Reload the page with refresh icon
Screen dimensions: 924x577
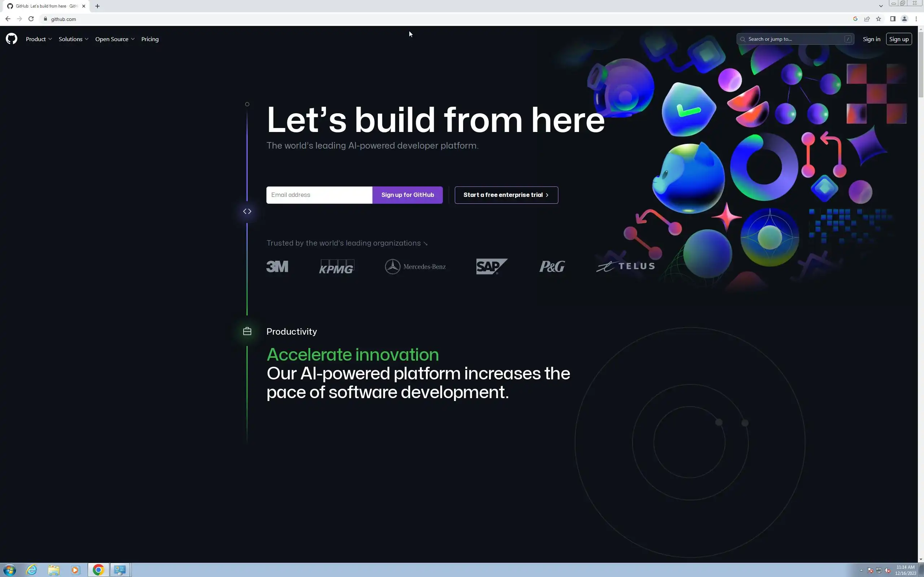click(x=31, y=19)
